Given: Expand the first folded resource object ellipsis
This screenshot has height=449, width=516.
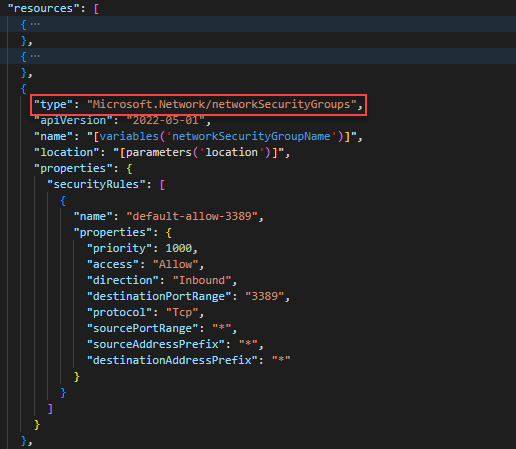Looking at the screenshot, I should tap(35, 24).
